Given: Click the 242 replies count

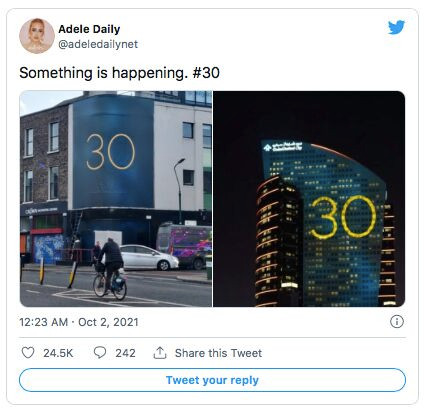Looking at the screenshot, I should coord(125,353).
